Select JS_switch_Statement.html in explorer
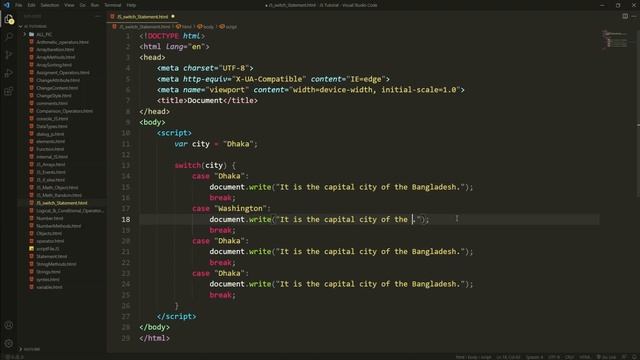This screenshot has width=640, height=360. point(62,203)
